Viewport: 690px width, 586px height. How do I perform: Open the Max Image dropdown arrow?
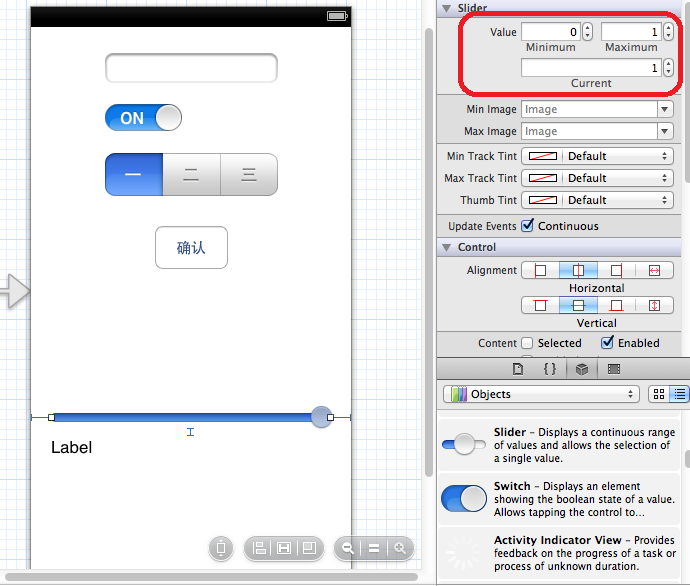click(664, 131)
